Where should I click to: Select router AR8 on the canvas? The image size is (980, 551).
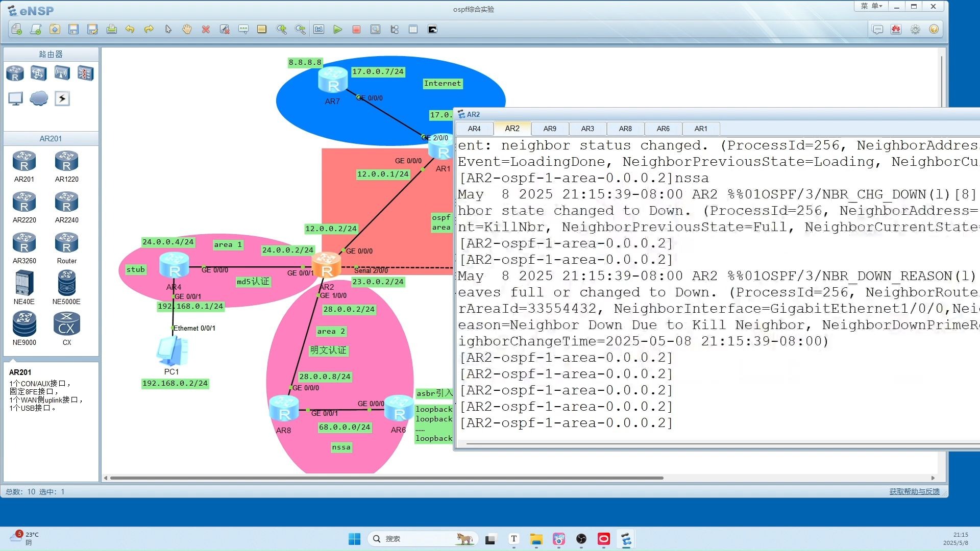[284, 409]
